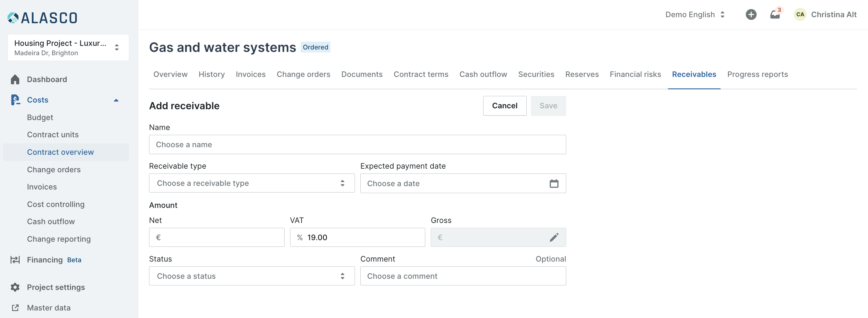Viewport: 868px width, 318px height.
Task: Switch to the History tab
Action: 212,75
